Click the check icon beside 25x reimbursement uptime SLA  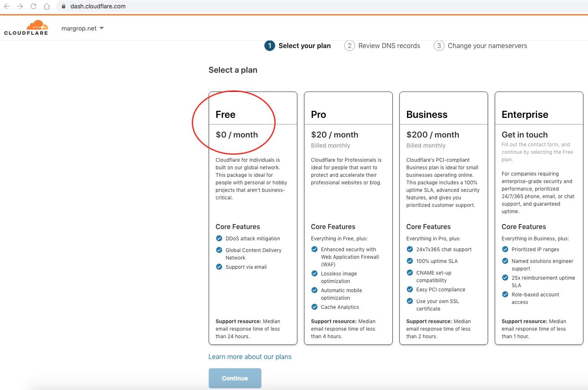(505, 278)
